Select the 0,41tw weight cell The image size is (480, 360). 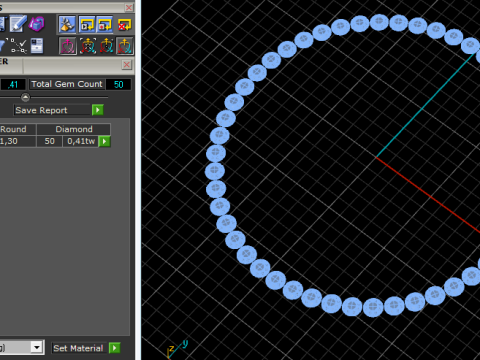point(81,141)
